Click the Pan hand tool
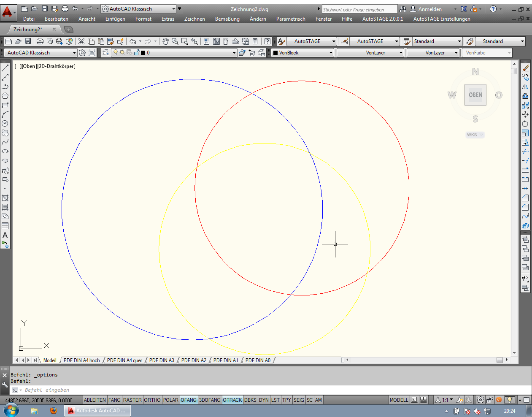 [x=165, y=41]
